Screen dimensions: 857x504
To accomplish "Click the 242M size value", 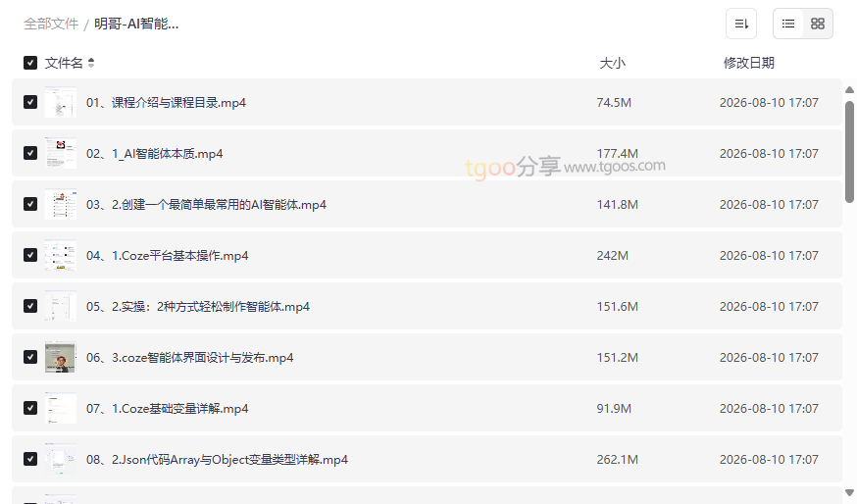I will pos(612,255).
